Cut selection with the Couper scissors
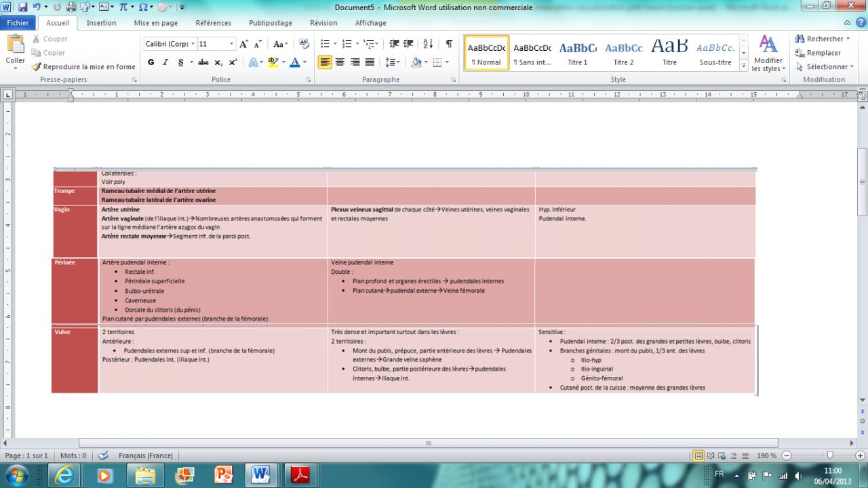868x488 pixels. [x=36, y=39]
